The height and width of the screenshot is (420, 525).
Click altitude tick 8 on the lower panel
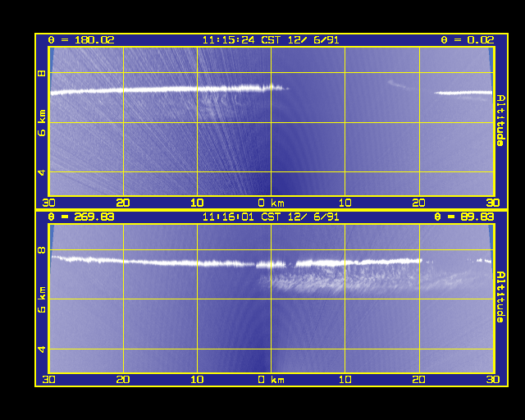(x=42, y=250)
